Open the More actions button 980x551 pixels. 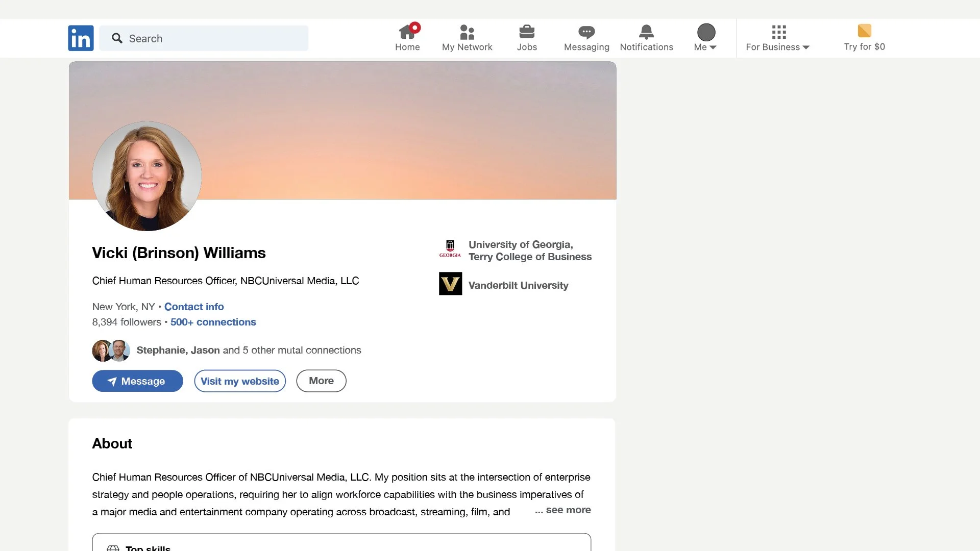pos(321,381)
